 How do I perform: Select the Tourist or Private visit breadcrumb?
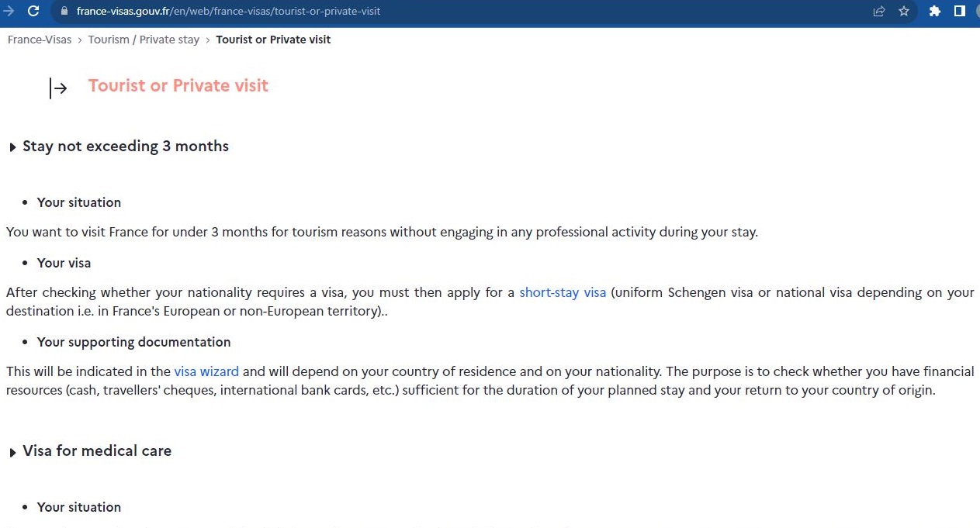273,40
